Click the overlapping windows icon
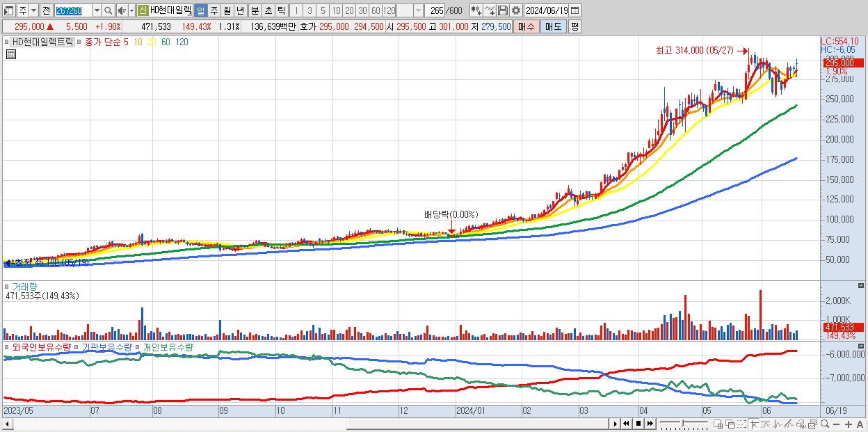The height and width of the screenshot is (432, 868). coord(730,424)
